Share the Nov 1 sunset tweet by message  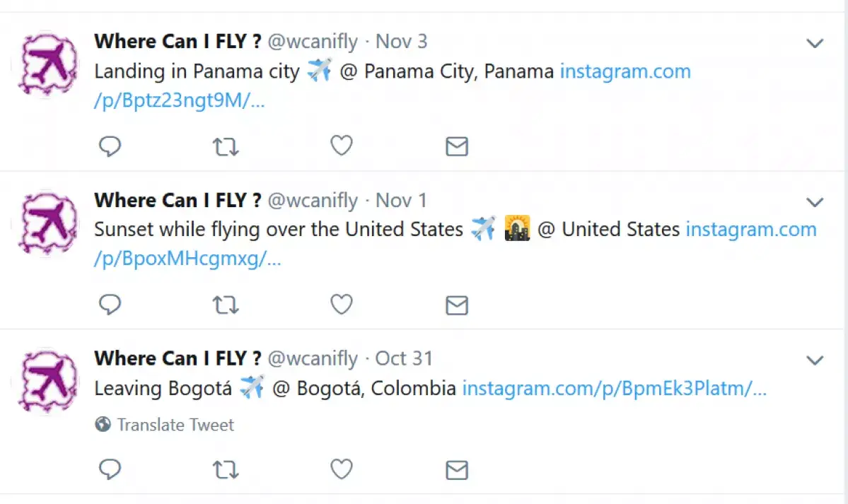[457, 305]
